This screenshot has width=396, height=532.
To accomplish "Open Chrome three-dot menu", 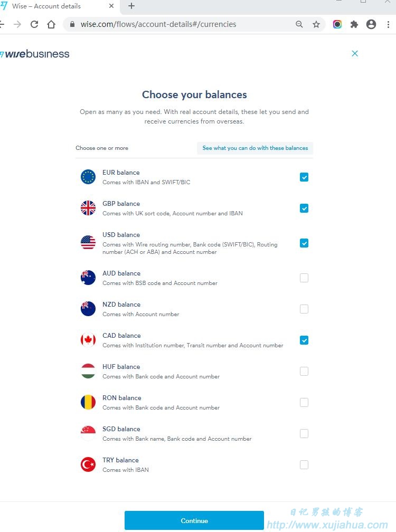I will tap(388, 24).
